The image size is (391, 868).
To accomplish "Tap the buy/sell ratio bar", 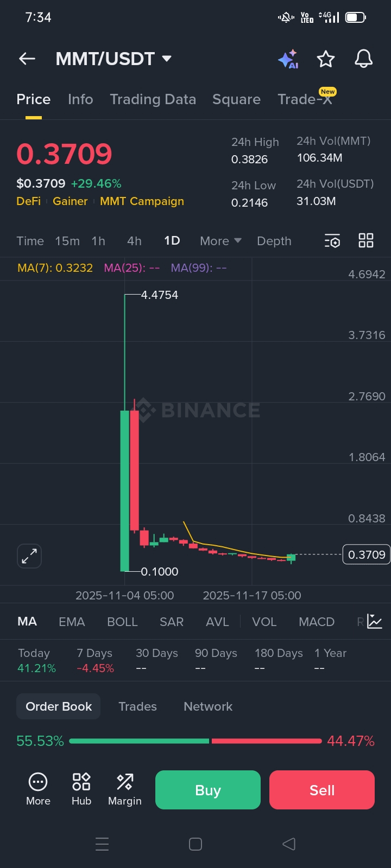I will tap(195, 741).
